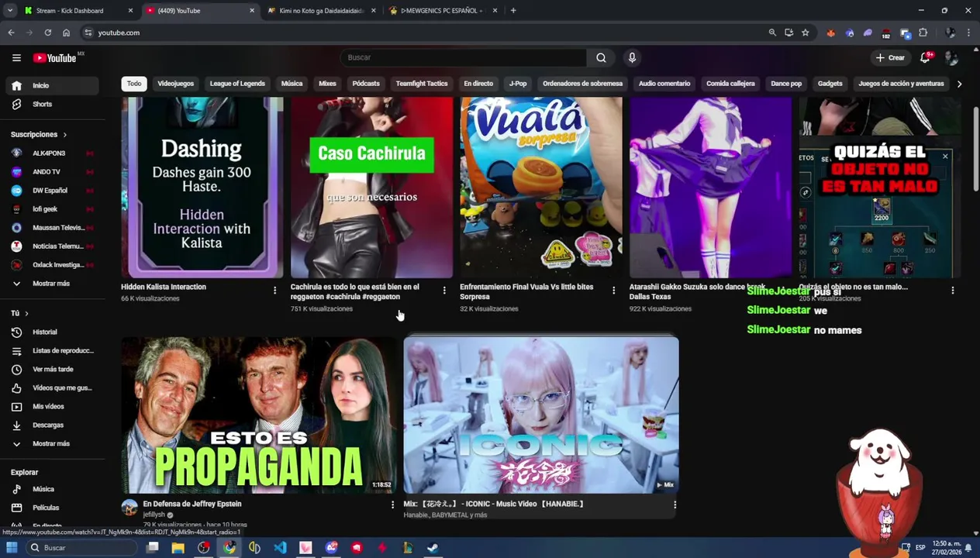Open Películas under Explorar

pyautogui.click(x=50, y=508)
